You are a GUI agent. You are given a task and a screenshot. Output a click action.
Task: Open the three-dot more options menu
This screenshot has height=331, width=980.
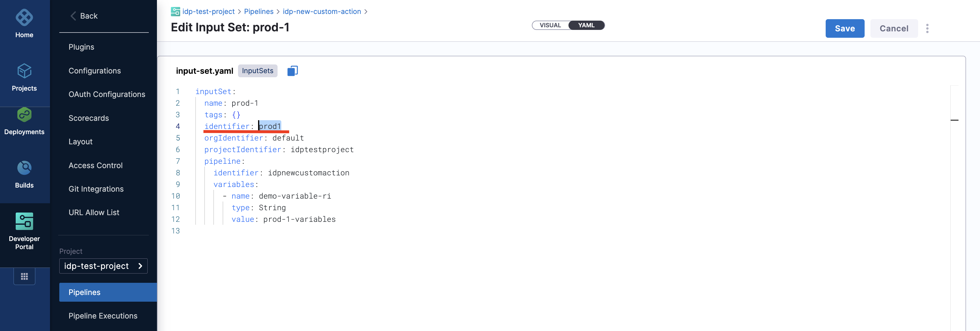pos(927,28)
